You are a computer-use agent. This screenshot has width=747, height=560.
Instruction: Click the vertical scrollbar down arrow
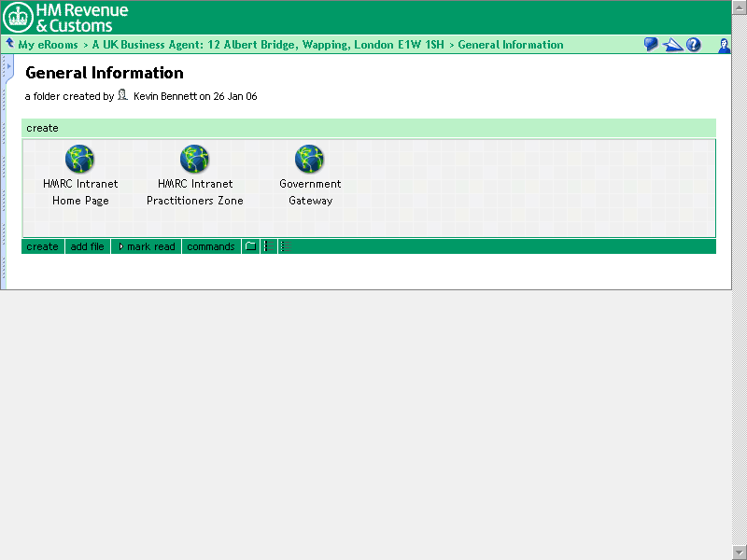coord(740,553)
